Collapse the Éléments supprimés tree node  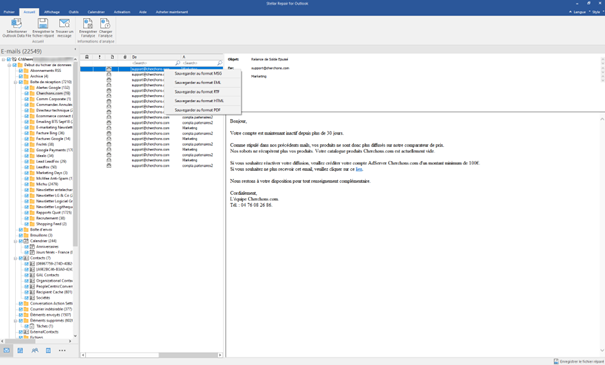[15, 321]
